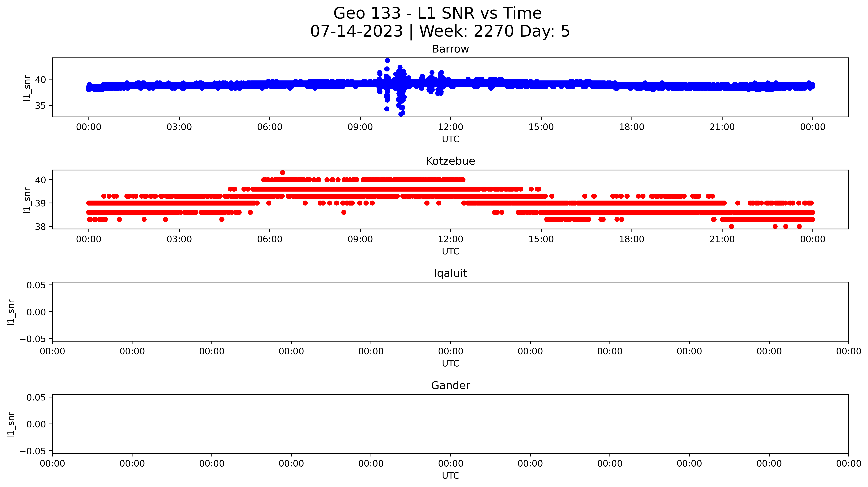Viewport: 868px width, 487px height.
Task: Click the 40 y-axis tick in Barrow plot
Action: [x=40, y=80]
